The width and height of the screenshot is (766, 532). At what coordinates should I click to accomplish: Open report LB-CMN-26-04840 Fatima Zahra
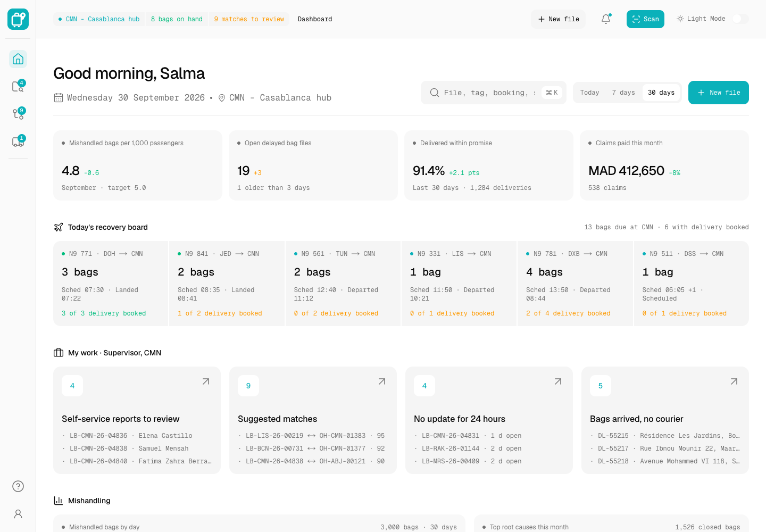(x=137, y=461)
